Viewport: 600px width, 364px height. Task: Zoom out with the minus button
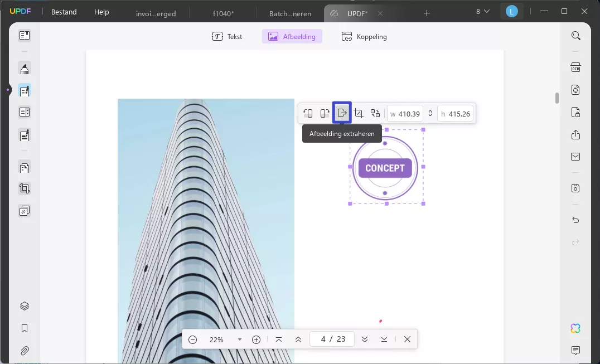(x=192, y=339)
